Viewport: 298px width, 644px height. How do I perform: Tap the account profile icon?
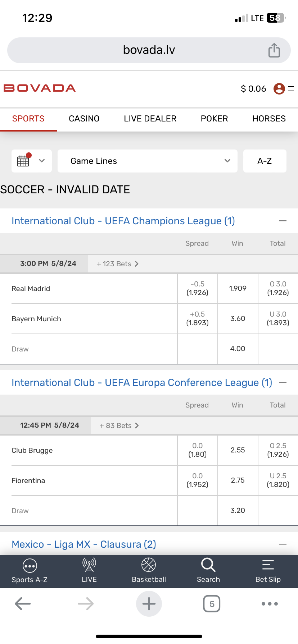pos(279,88)
